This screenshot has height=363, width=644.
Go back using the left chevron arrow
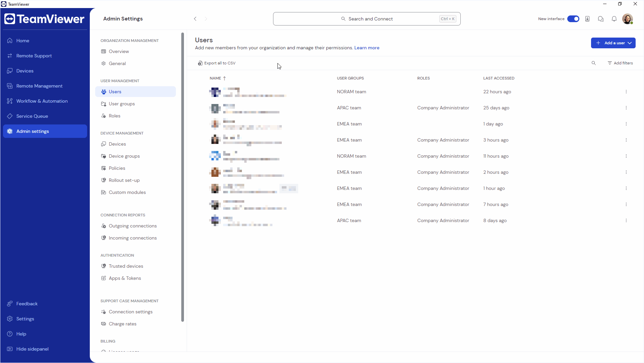tap(195, 19)
